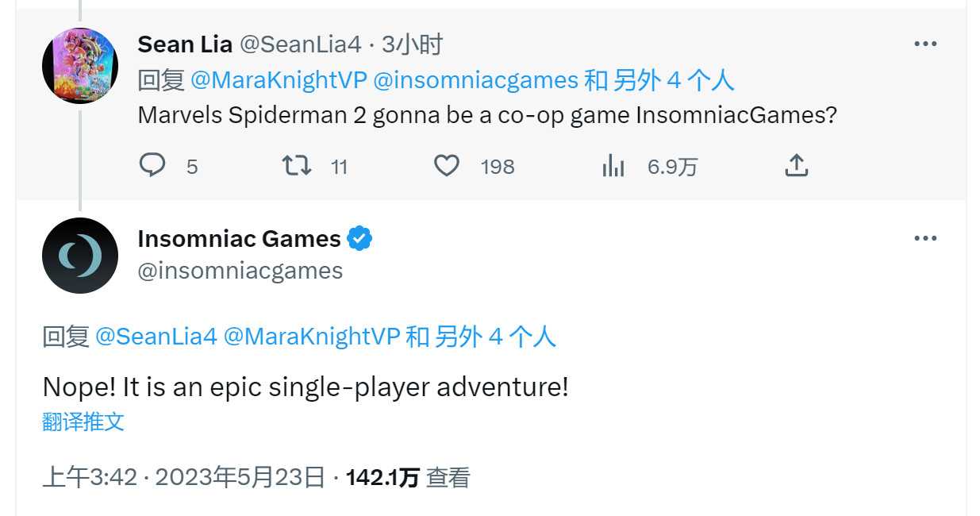Click the reply count showing 5
Viewport: 980px width, 516px height.
pos(190,166)
